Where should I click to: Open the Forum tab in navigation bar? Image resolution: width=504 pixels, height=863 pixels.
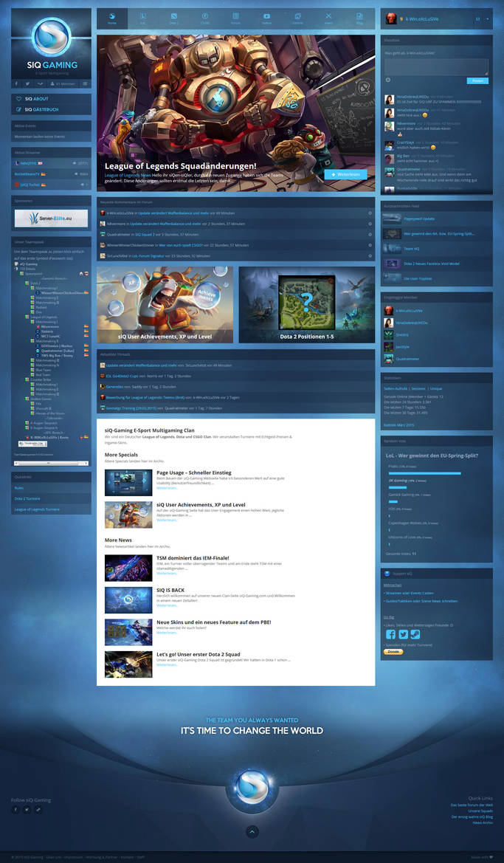[236, 18]
